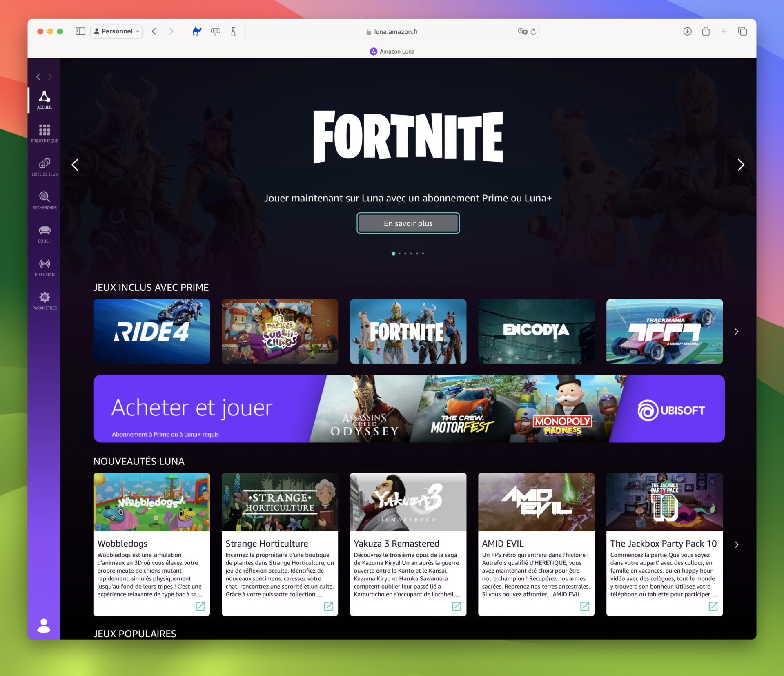Open the Trackmania game thumbnail
Screen dimensions: 784x676
(x=664, y=331)
